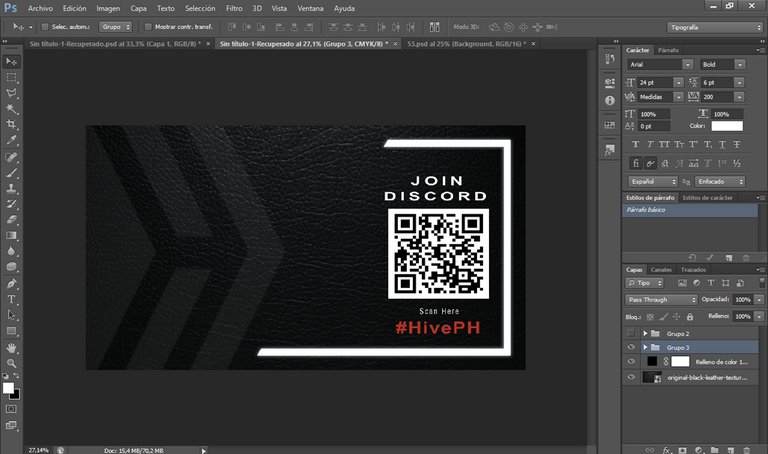Select the Magic Wand tool

[x=11, y=109]
